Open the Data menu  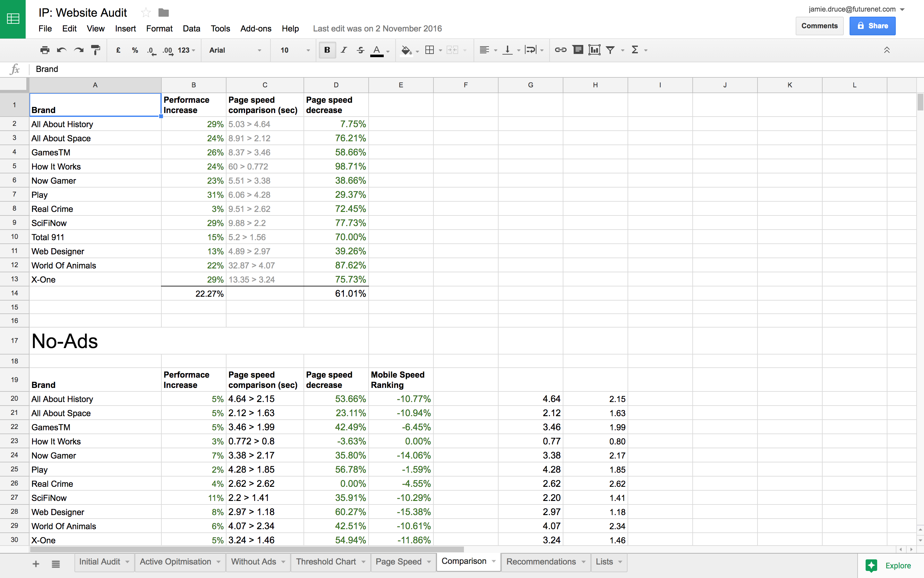click(x=191, y=29)
